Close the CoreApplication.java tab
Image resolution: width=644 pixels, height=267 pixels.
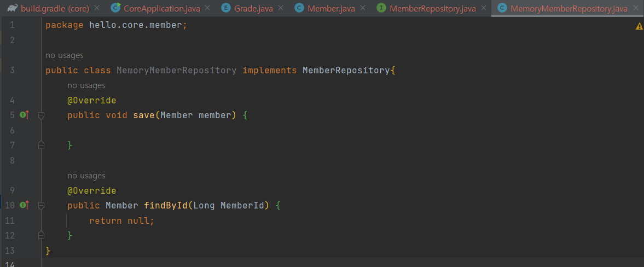(207, 8)
